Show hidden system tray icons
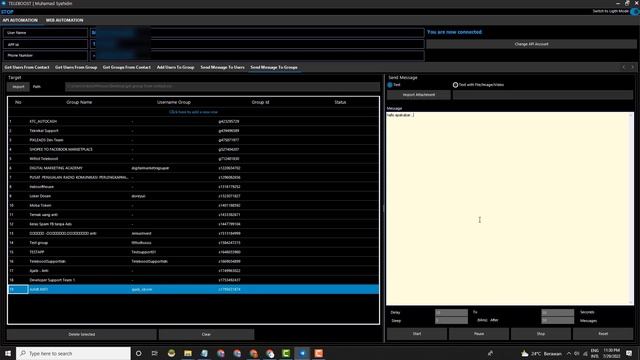 tap(569, 353)
